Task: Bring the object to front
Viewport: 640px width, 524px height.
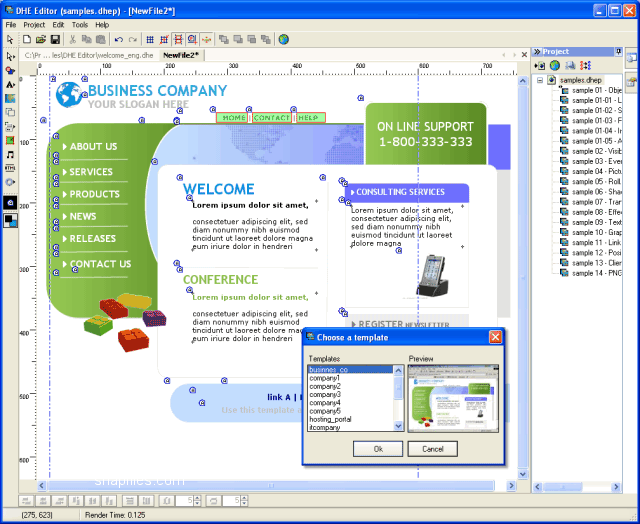Action: (223, 39)
